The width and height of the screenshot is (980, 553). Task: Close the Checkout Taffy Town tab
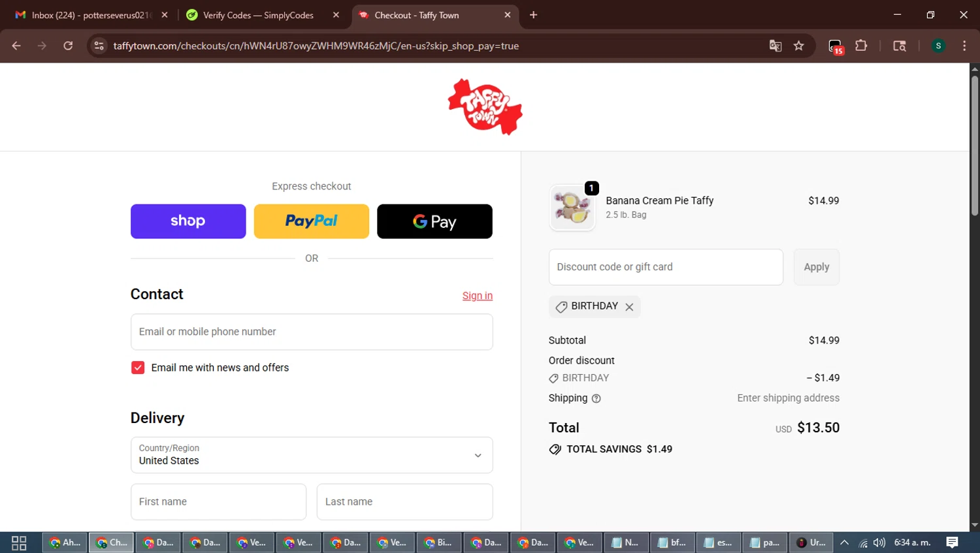(x=508, y=15)
